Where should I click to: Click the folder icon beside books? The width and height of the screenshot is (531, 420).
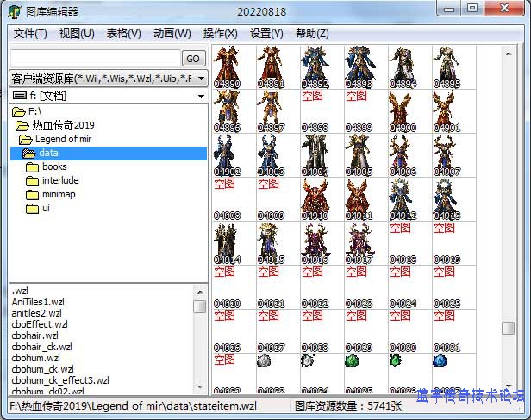[x=33, y=166]
